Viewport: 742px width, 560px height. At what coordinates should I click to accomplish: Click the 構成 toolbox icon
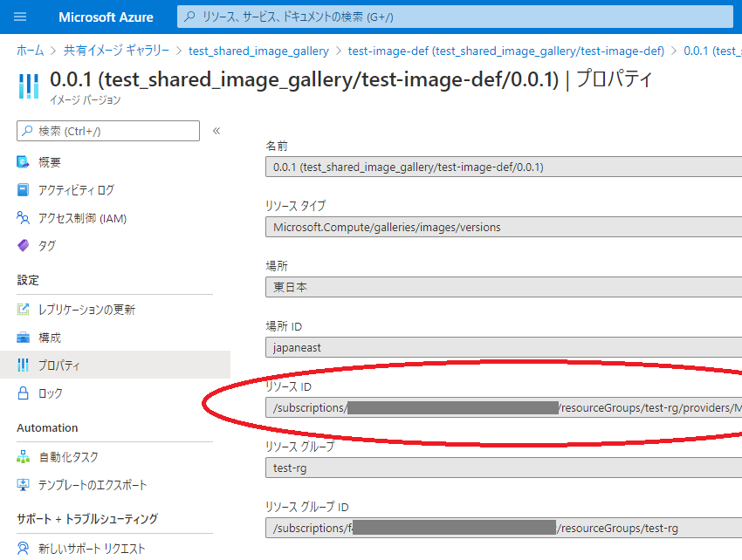pos(23,338)
